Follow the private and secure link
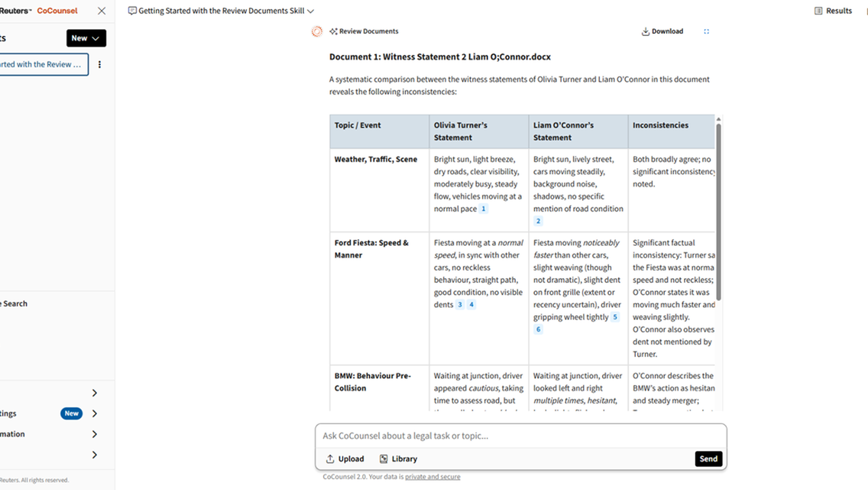 click(x=432, y=477)
